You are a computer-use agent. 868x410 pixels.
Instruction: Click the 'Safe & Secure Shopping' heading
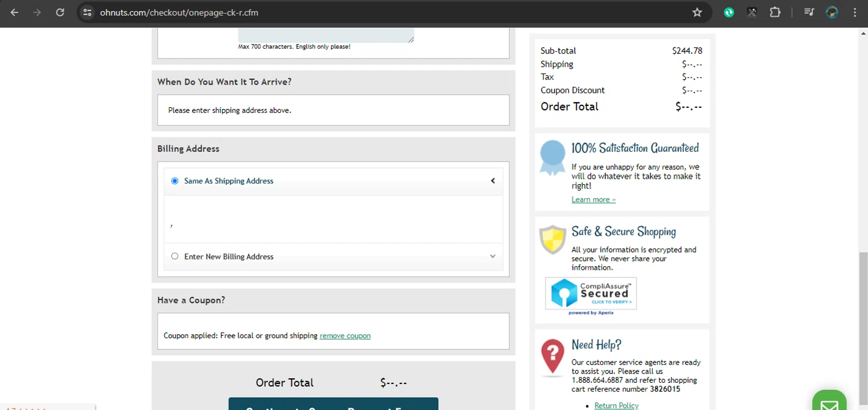pyautogui.click(x=623, y=232)
